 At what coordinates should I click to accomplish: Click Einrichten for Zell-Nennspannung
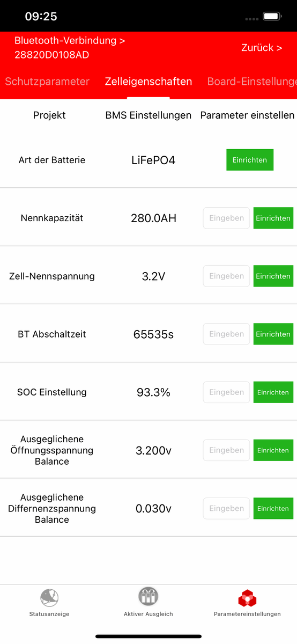coord(273,276)
